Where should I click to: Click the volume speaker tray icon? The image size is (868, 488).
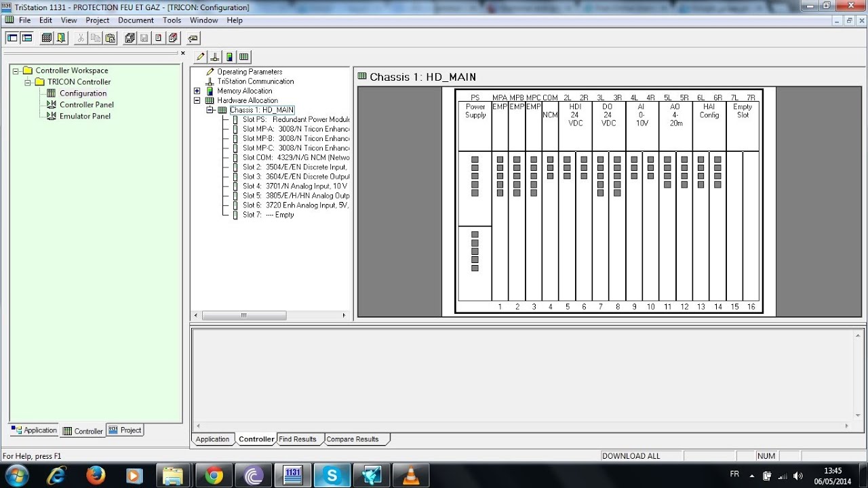click(x=798, y=476)
